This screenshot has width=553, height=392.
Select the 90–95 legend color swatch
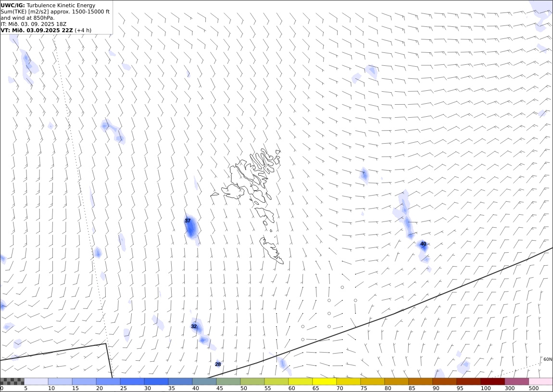click(x=444, y=381)
